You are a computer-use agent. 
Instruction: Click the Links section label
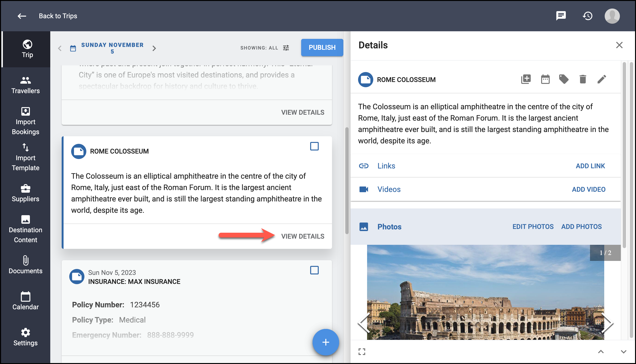pos(386,166)
